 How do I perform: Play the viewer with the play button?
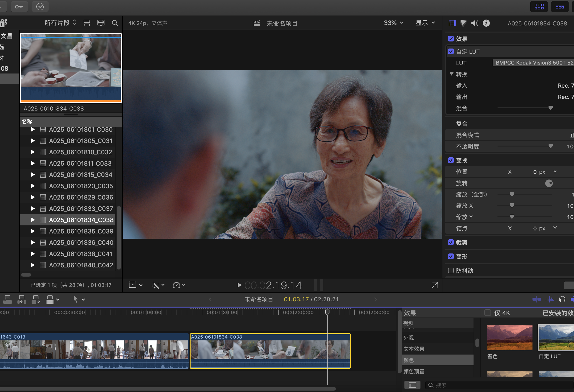[x=239, y=285]
